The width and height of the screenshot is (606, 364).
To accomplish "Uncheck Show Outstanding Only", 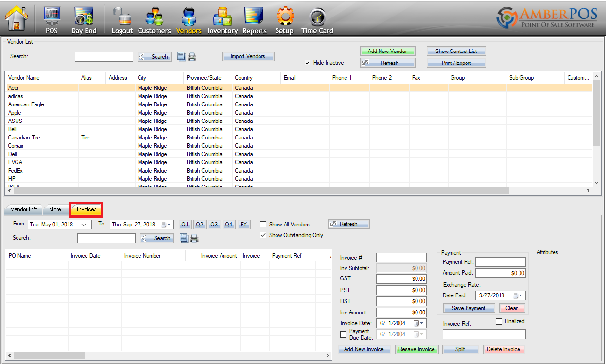I will pos(263,235).
